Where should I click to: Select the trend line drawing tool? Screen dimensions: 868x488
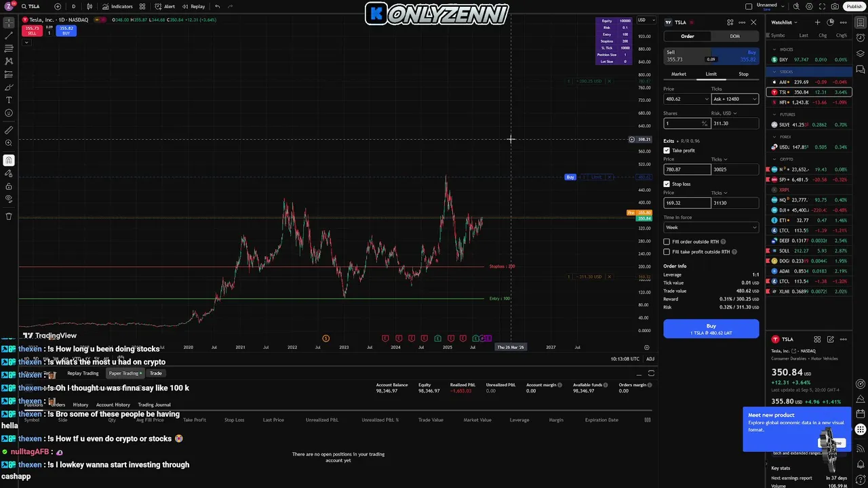click(x=9, y=36)
